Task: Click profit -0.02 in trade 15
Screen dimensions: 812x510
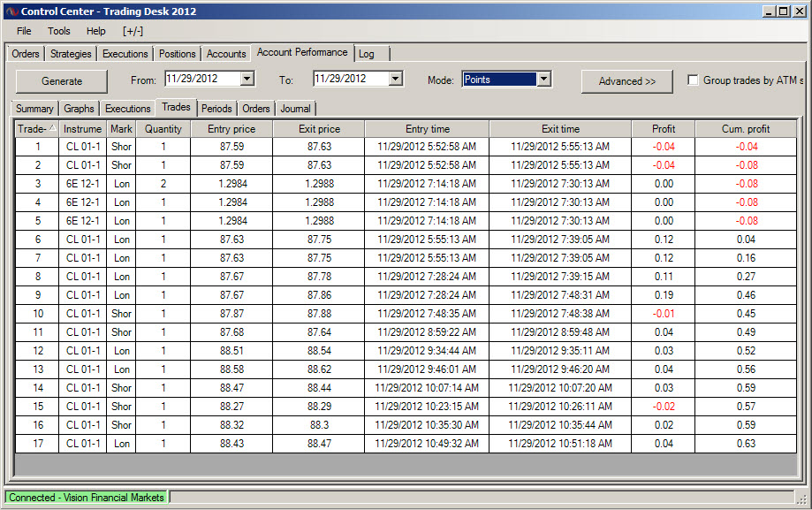Action: click(x=664, y=407)
